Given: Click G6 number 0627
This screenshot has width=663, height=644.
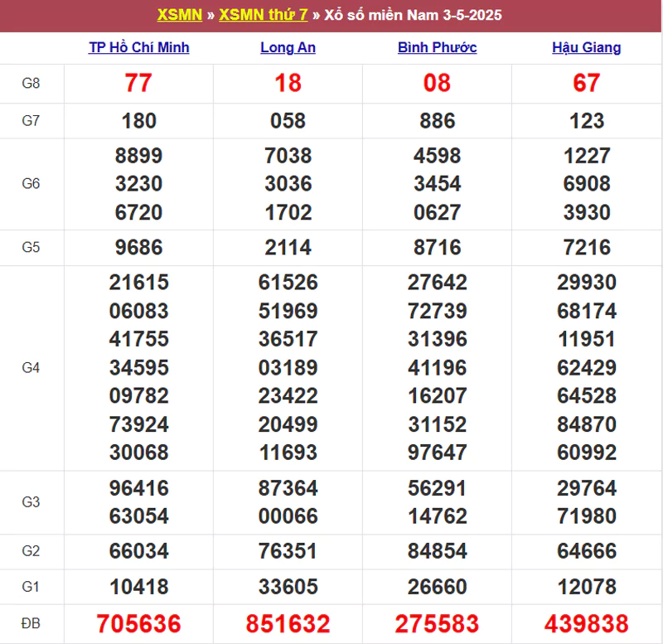Looking at the screenshot, I should (438, 212).
